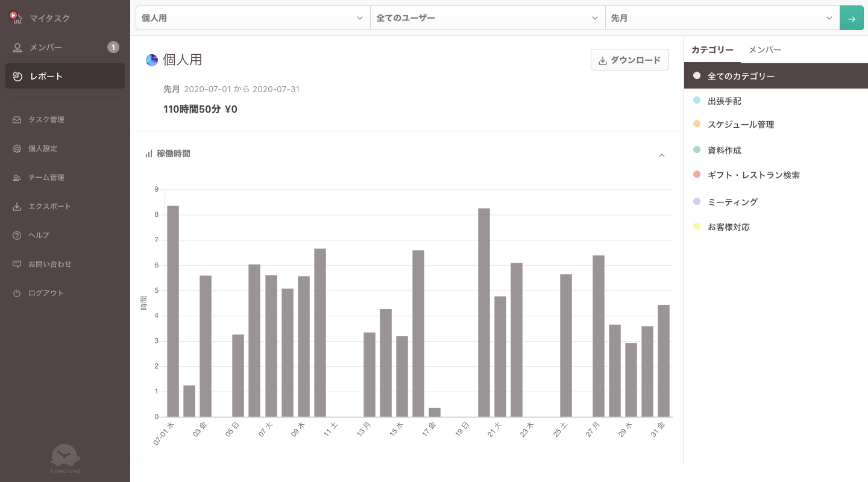
Task: Select the 全てのカテゴリー filter
Action: [x=741, y=77]
